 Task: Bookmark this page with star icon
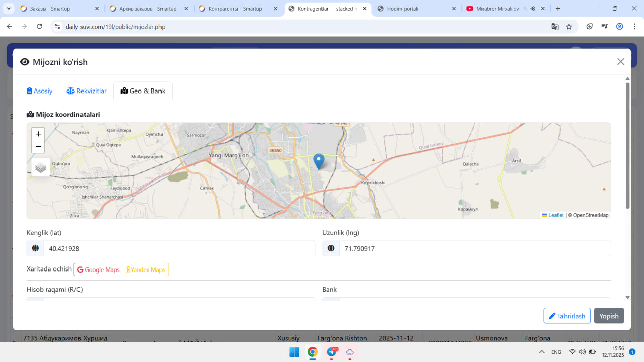(x=569, y=27)
